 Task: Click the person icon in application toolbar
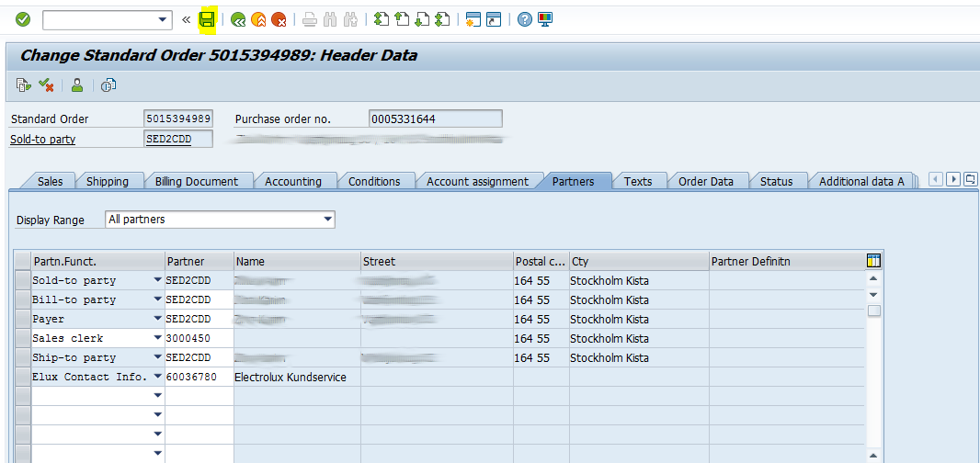tap(77, 85)
